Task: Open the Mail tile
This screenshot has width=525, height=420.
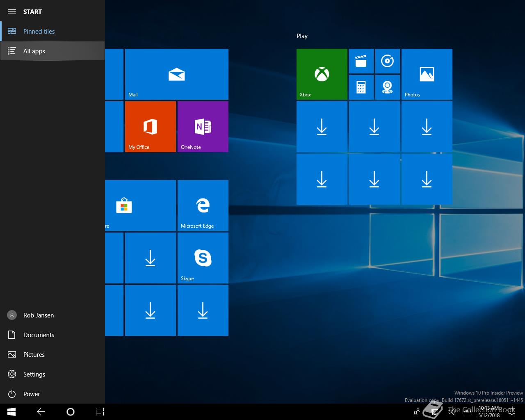Action: 177,74
